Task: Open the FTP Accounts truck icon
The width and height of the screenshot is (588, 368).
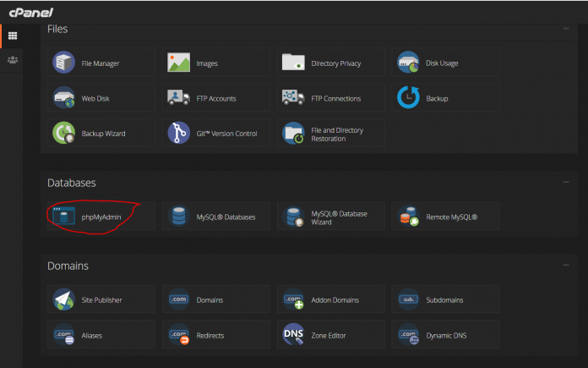Action: pyautogui.click(x=178, y=97)
